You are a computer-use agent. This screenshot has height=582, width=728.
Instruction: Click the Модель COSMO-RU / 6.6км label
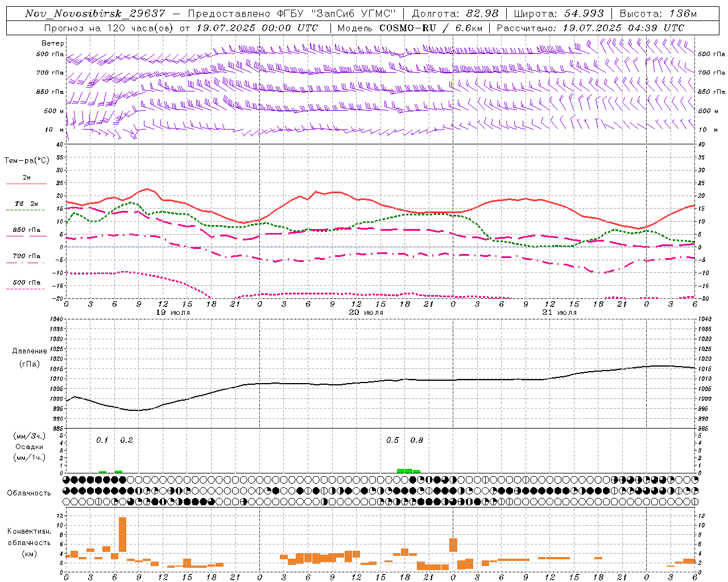click(x=409, y=28)
